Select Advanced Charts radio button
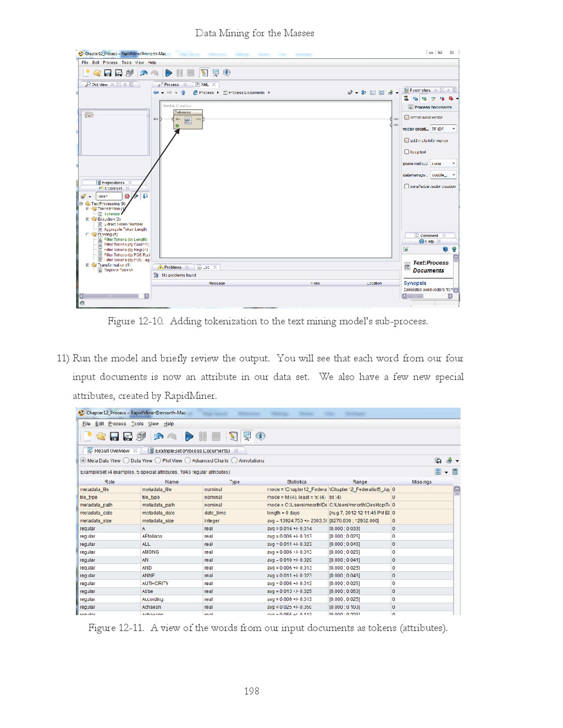Image resolution: width=563 pixels, height=728 pixels. (187, 460)
